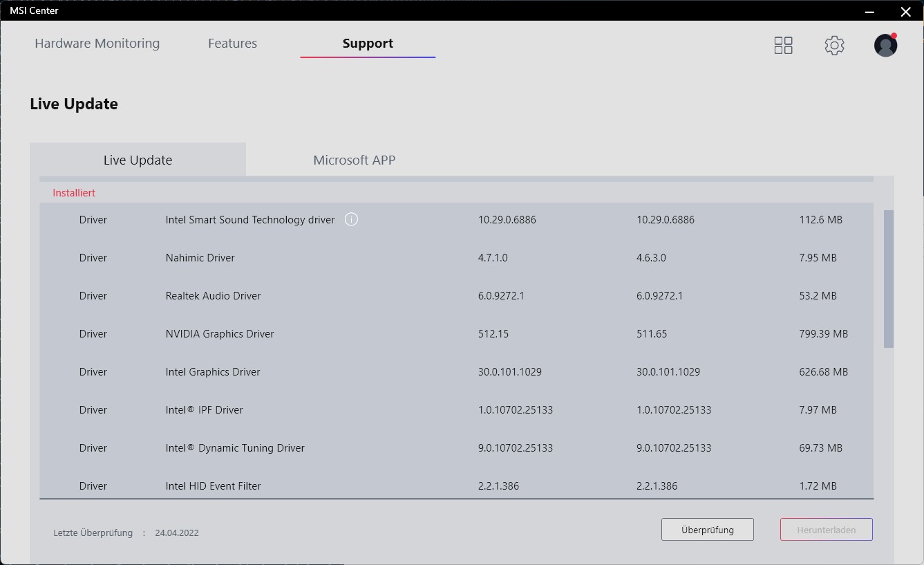Viewport: 924px width, 565px height.
Task: Click the Installiert section label
Action: pos(74,193)
